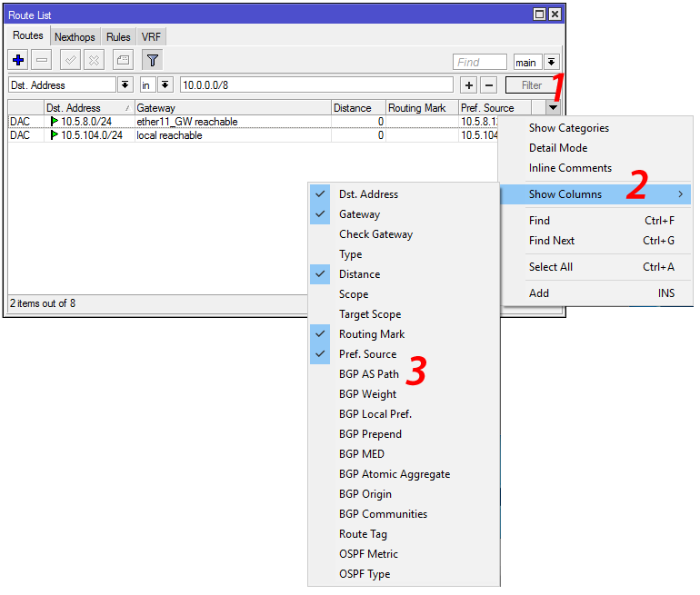Switch to the Nexthops tab
The width and height of the screenshot is (700, 595).
pos(74,37)
